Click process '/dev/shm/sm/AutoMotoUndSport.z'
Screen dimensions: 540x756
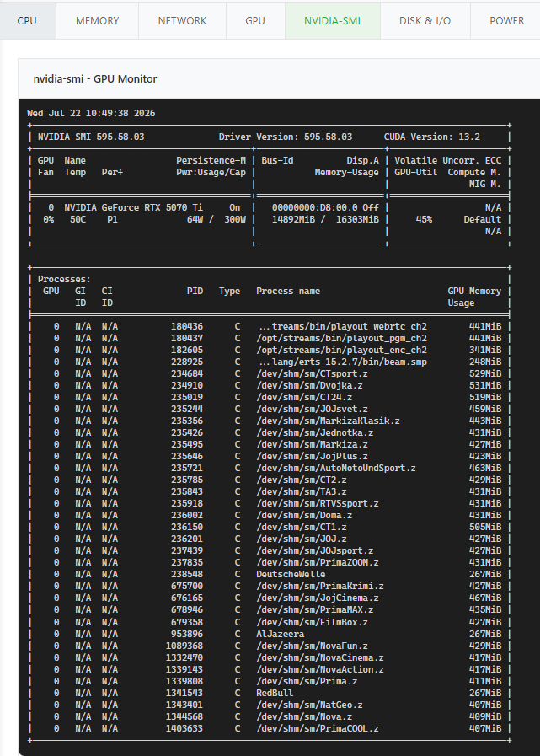[336, 468]
